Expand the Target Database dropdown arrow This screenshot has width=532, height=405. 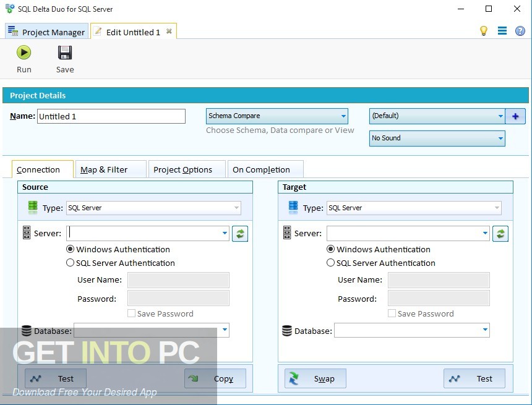pos(485,330)
